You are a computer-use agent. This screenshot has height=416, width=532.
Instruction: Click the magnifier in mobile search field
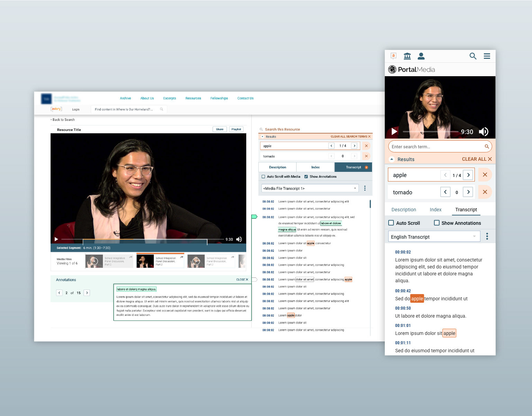pyautogui.click(x=487, y=147)
